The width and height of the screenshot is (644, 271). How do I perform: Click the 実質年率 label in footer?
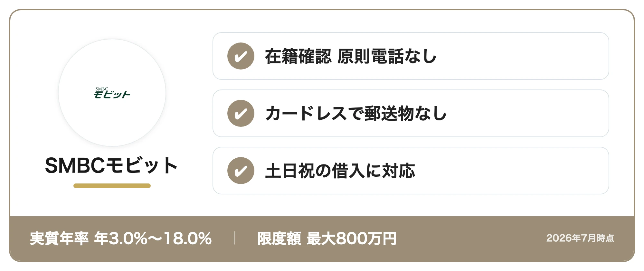(x=59, y=238)
